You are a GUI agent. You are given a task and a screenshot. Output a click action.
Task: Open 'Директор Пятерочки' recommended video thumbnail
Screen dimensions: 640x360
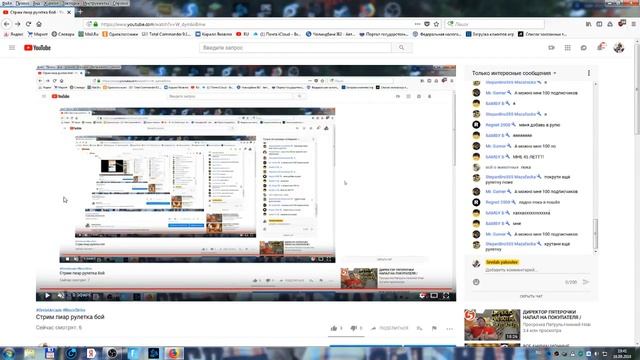point(492,325)
